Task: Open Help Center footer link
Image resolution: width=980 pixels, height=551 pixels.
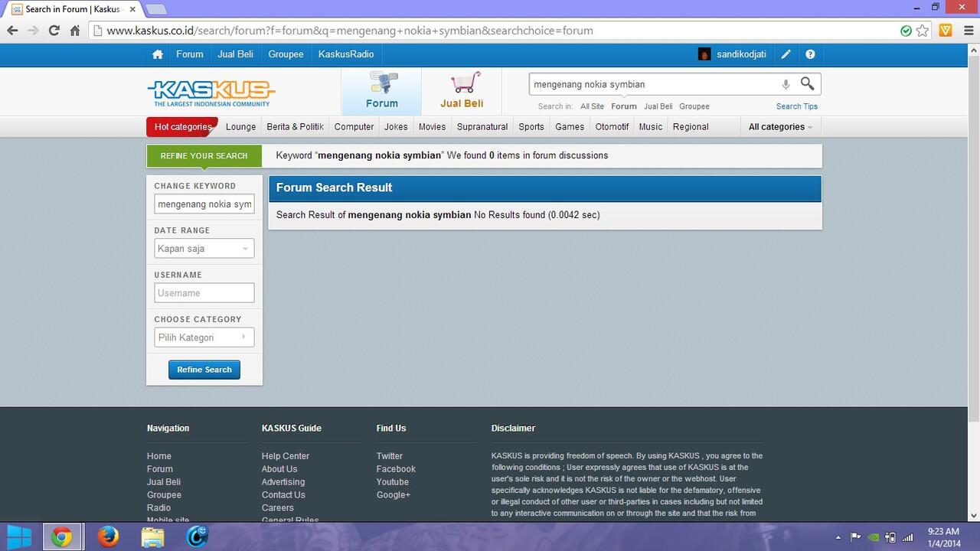Action: click(286, 456)
